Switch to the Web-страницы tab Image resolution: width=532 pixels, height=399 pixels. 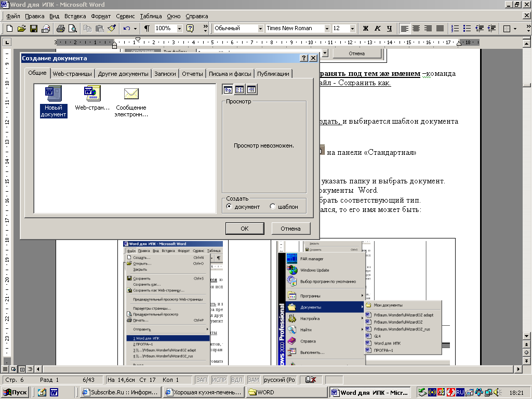72,74
